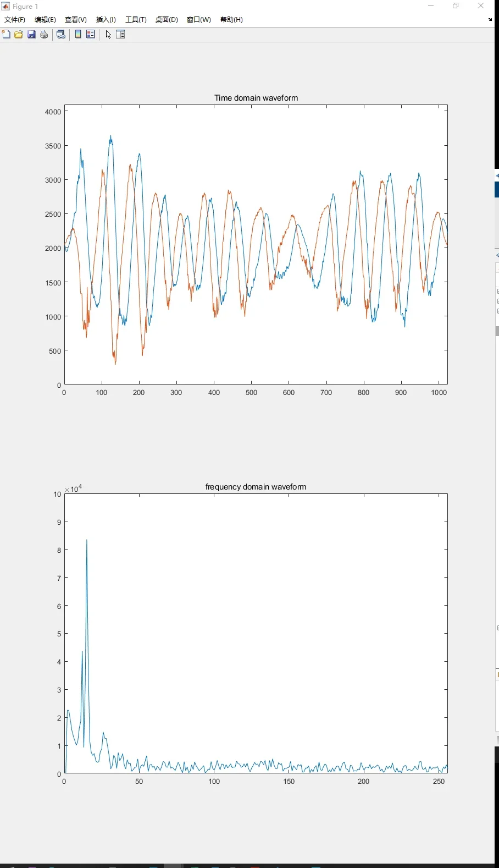Click the frequency domain waveform title
Image resolution: width=499 pixels, height=868 pixels.
tap(256, 487)
